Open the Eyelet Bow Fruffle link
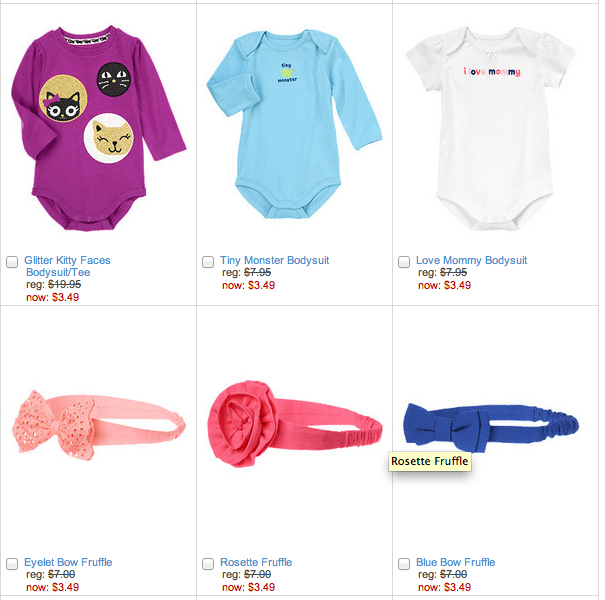The height and width of the screenshot is (600, 605). pyautogui.click(x=68, y=562)
